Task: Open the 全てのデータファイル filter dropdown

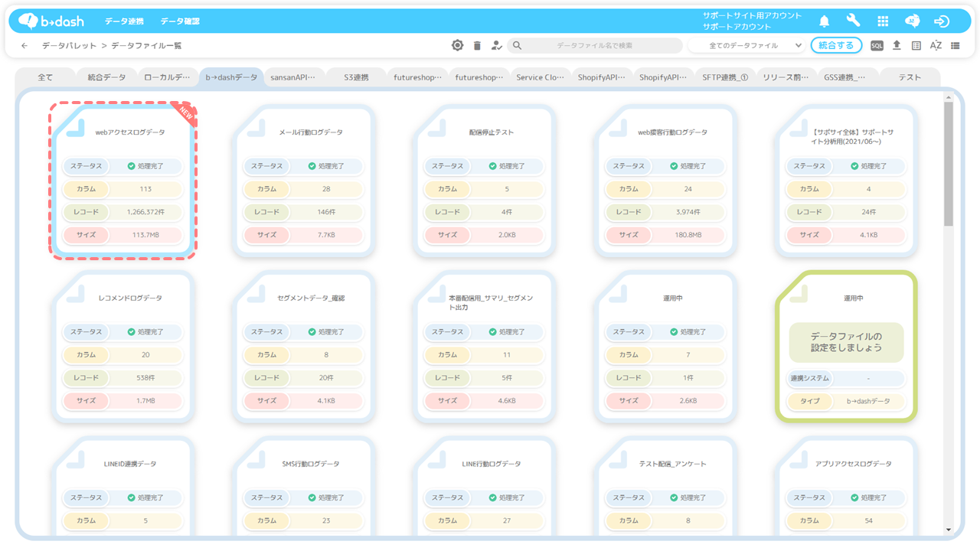Action: (746, 46)
